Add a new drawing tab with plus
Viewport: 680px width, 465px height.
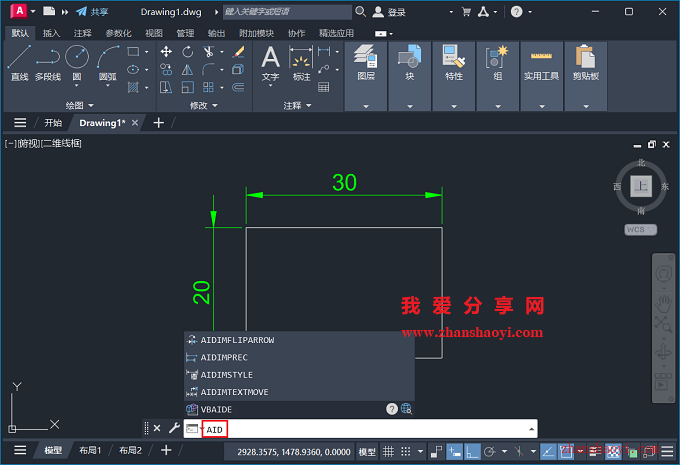159,123
